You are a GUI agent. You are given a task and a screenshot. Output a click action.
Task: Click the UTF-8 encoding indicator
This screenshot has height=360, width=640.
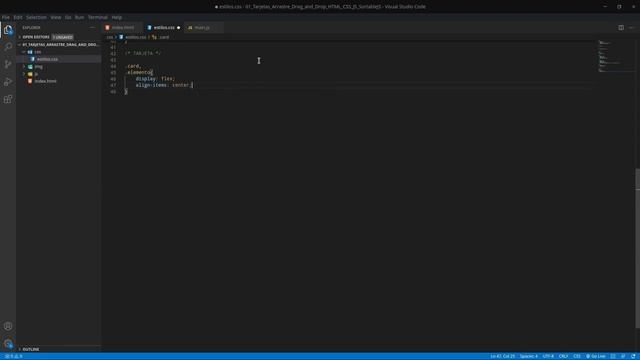pos(548,356)
